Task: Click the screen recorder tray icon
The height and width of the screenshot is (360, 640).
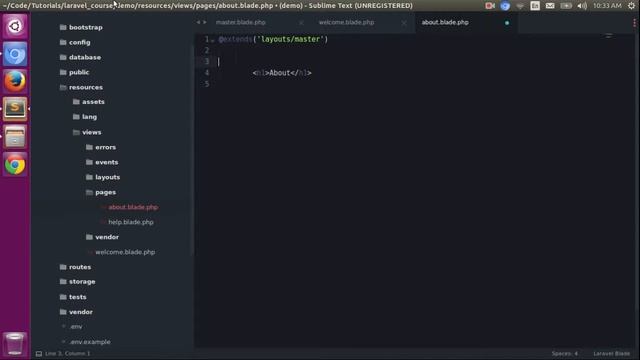Action: click(x=490, y=6)
